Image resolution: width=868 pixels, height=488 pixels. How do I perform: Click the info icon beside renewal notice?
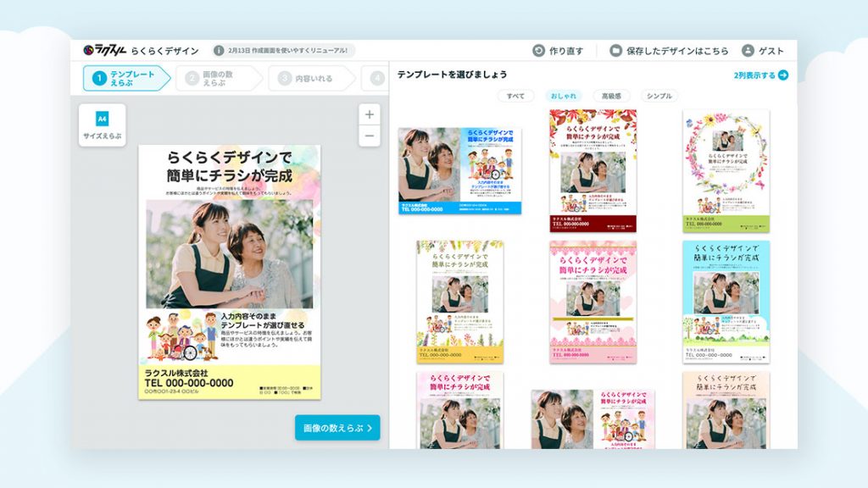[219, 51]
